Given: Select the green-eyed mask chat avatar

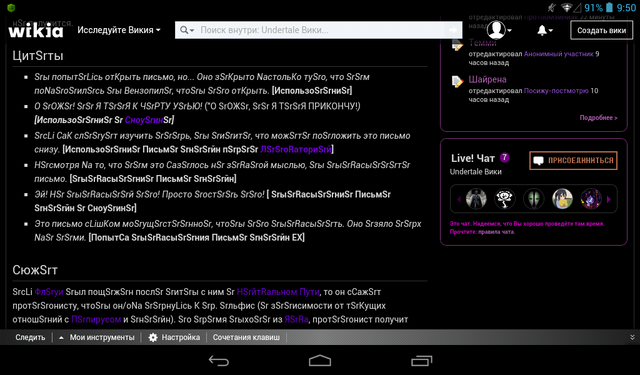Looking at the screenshot, I should [533, 199].
